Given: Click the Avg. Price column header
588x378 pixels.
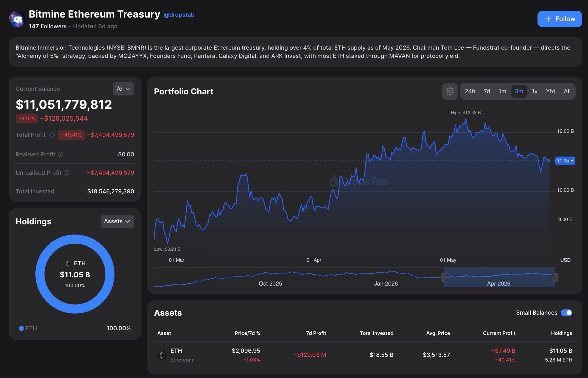Looking at the screenshot, I should [x=438, y=333].
